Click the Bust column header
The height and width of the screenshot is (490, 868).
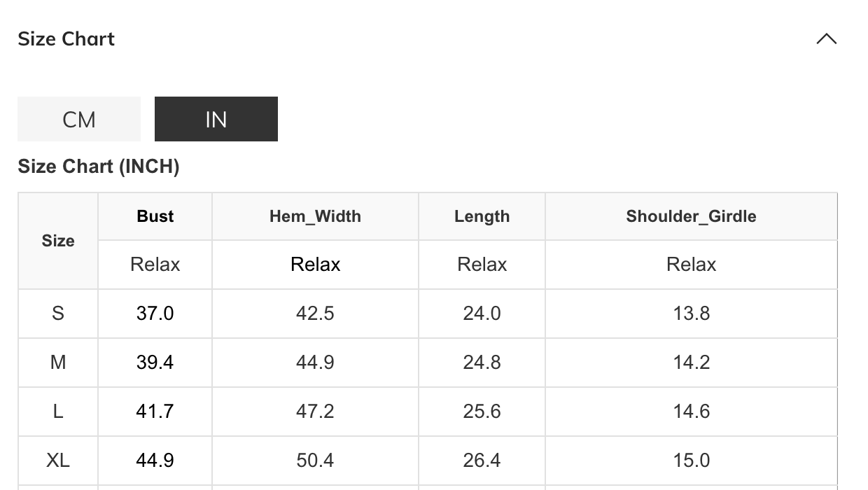[155, 216]
